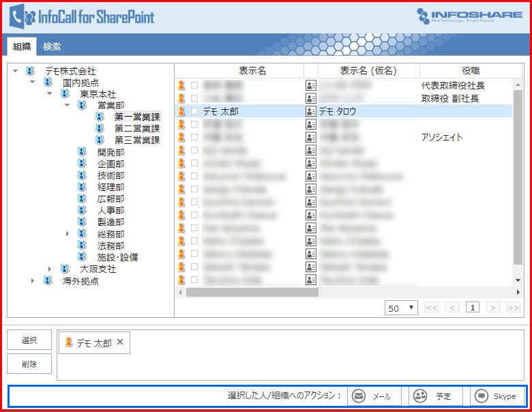Viewport: 532px width, 412px height.
Task: Open the 予定 schedule action
Action: pos(435,396)
